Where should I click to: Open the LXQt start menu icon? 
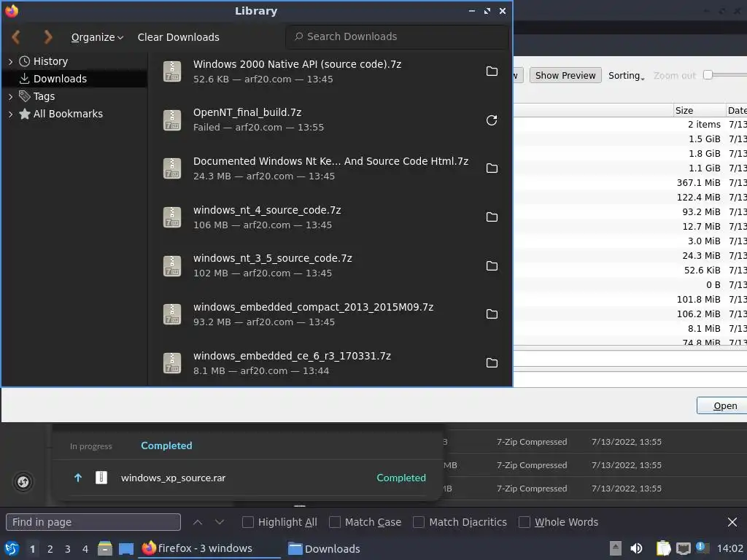[x=12, y=548]
